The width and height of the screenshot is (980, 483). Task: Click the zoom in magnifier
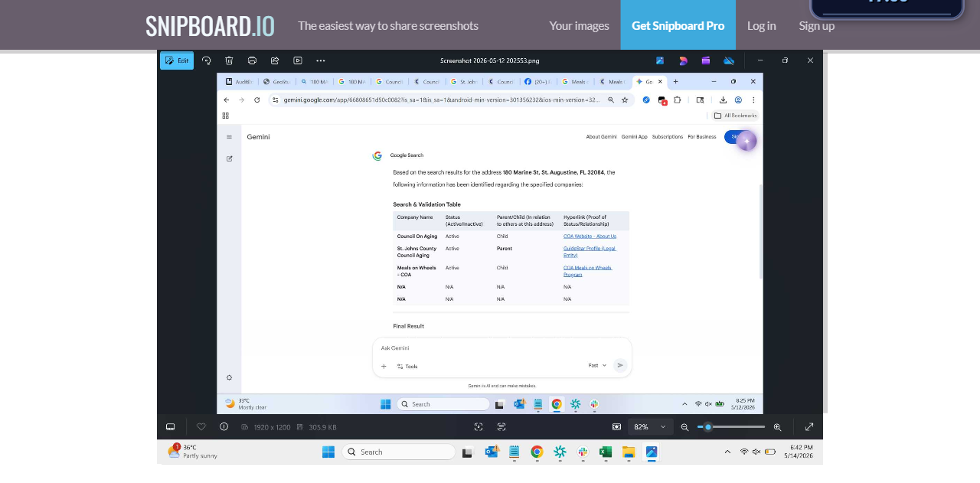778,427
